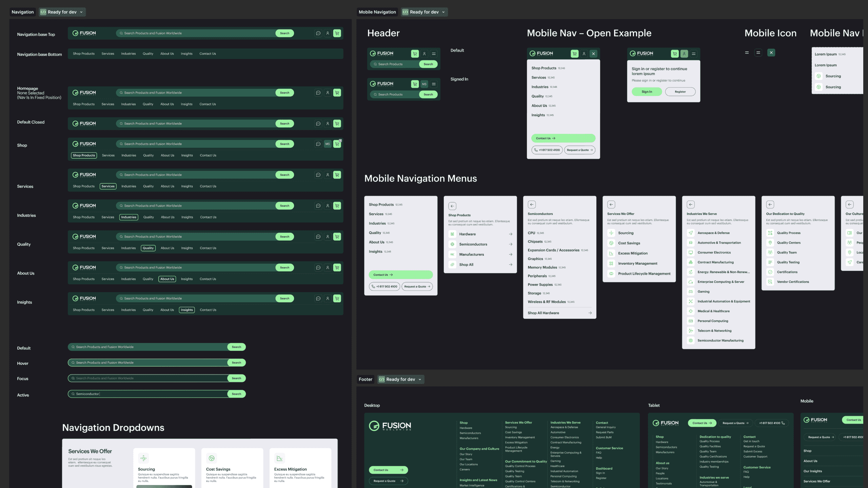Select the outlined Insights tab in the Insights nav bar
This screenshot has width=868, height=488.
(186, 310)
